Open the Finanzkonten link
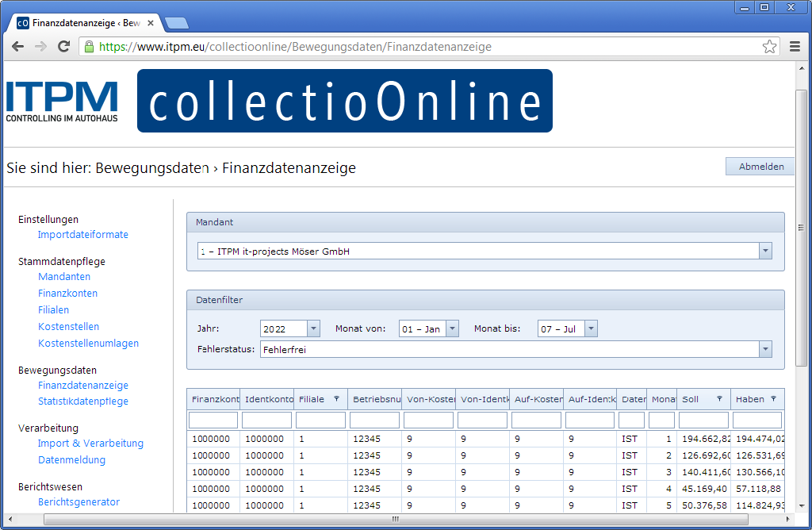 point(68,294)
